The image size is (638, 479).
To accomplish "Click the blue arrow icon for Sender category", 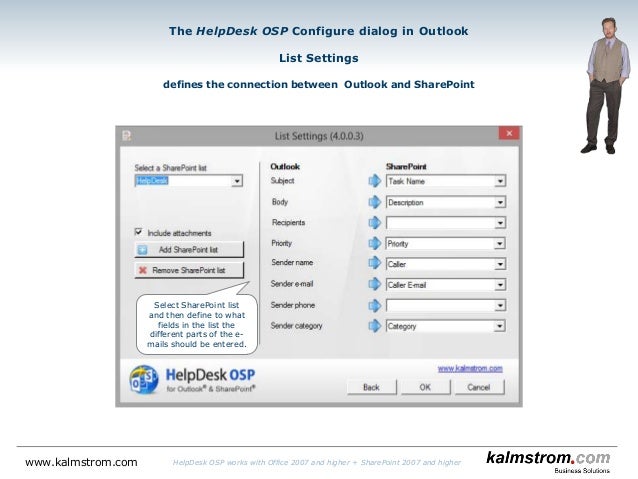I will click(375, 326).
